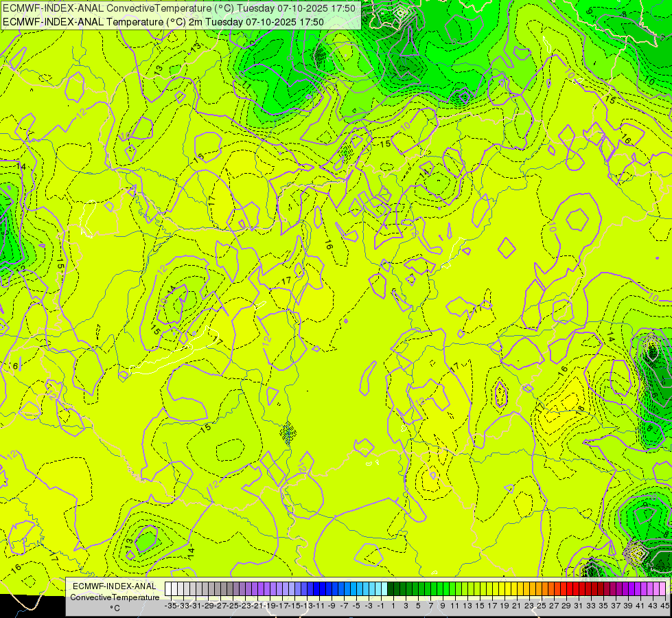Click the legend scale value 41
The width and height of the screenshot is (672, 618).
point(640,606)
